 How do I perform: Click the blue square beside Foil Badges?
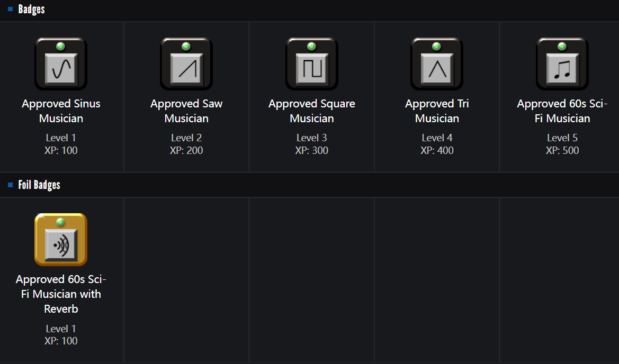11,185
